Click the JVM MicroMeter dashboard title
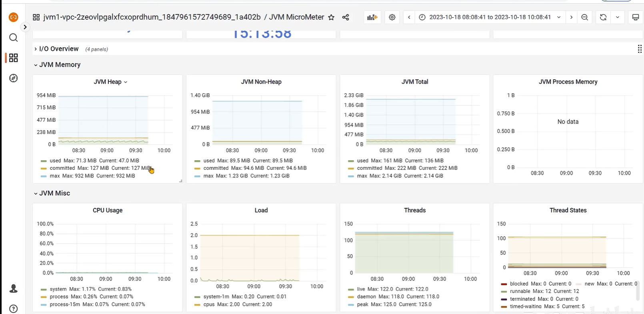The width and height of the screenshot is (644, 314). point(296,17)
